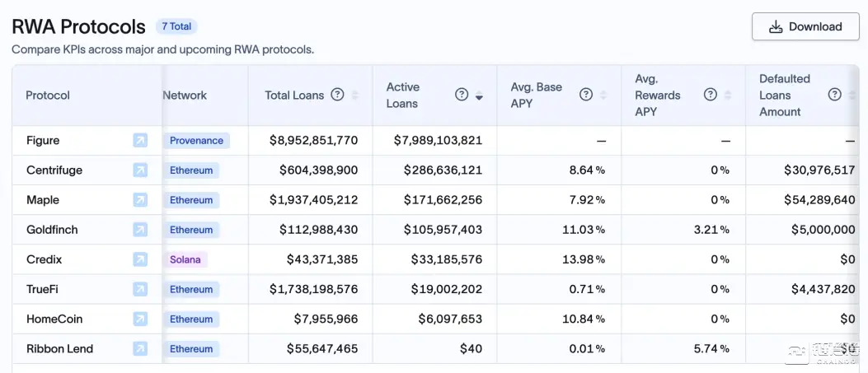868x373 pixels.
Task: Click the Solana network badge
Action: [x=185, y=259]
